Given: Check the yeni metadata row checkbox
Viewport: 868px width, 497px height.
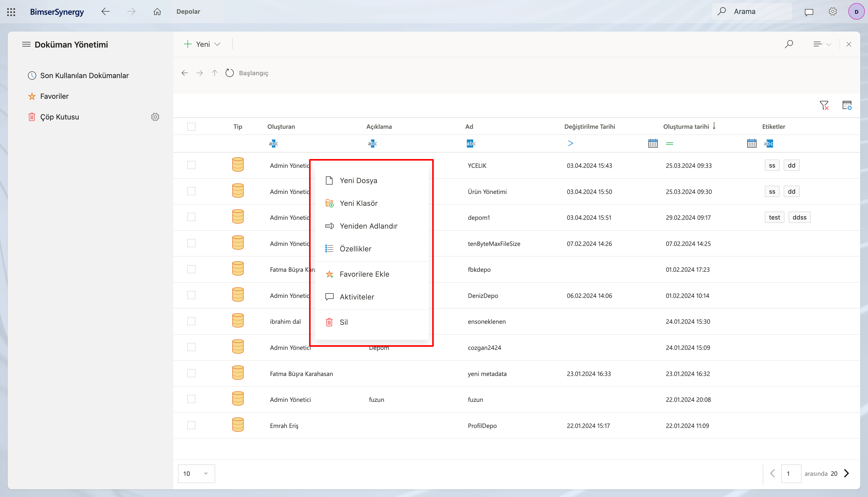Looking at the screenshot, I should pos(191,373).
